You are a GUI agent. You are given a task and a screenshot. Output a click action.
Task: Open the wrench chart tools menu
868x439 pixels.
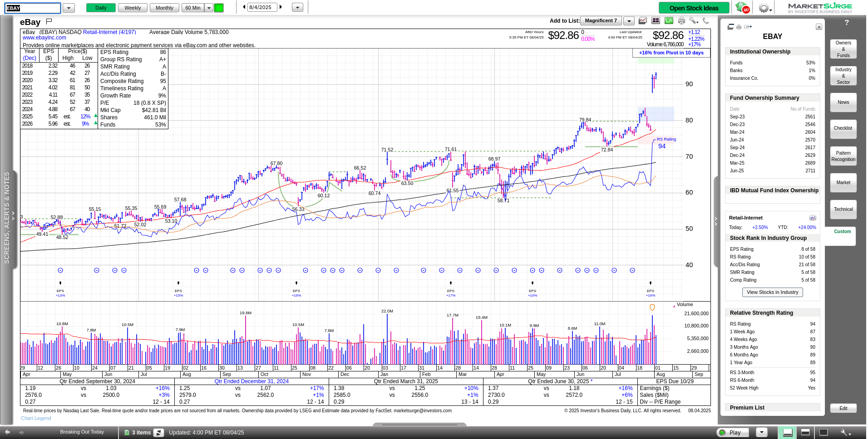(x=693, y=21)
